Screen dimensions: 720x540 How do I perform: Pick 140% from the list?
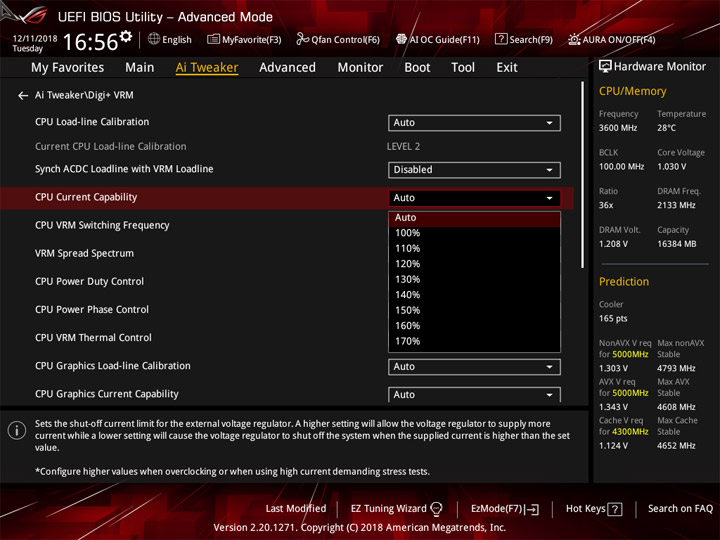(x=474, y=295)
